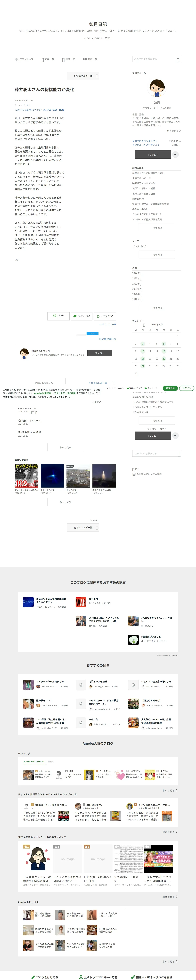Open 著作権についてのご注意 link

147,474
